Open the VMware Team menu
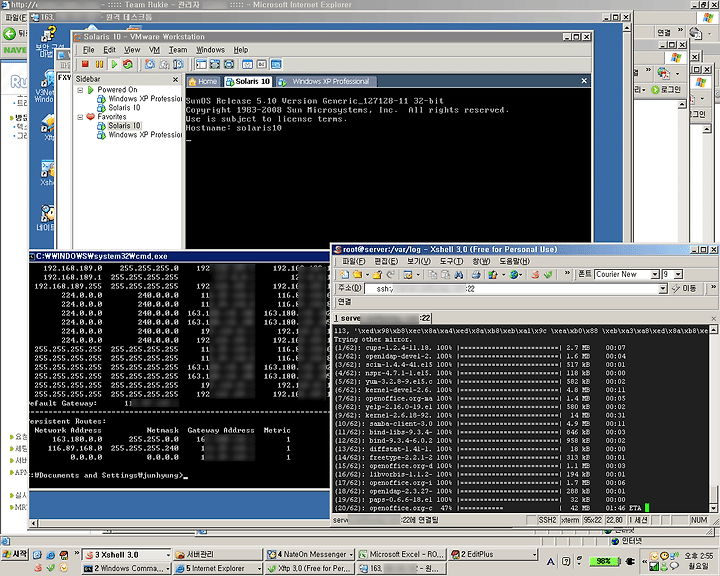Image resolution: width=720 pixels, height=576 pixels. tap(178, 50)
